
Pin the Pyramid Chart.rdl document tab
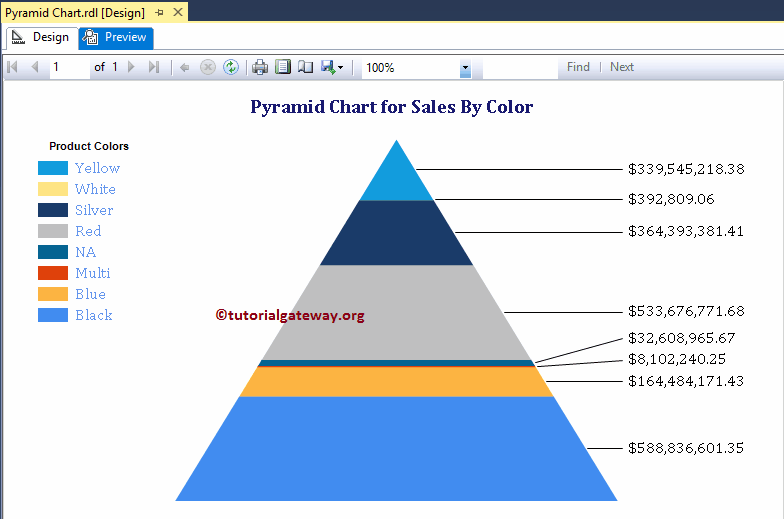tap(160, 12)
